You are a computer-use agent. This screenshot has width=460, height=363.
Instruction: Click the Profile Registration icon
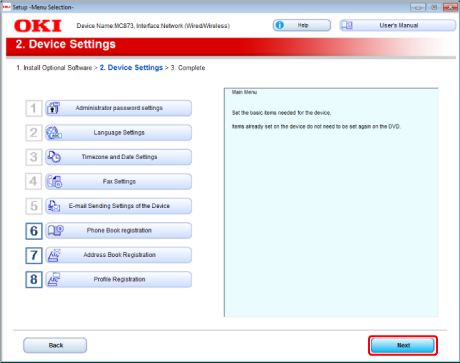click(54, 279)
